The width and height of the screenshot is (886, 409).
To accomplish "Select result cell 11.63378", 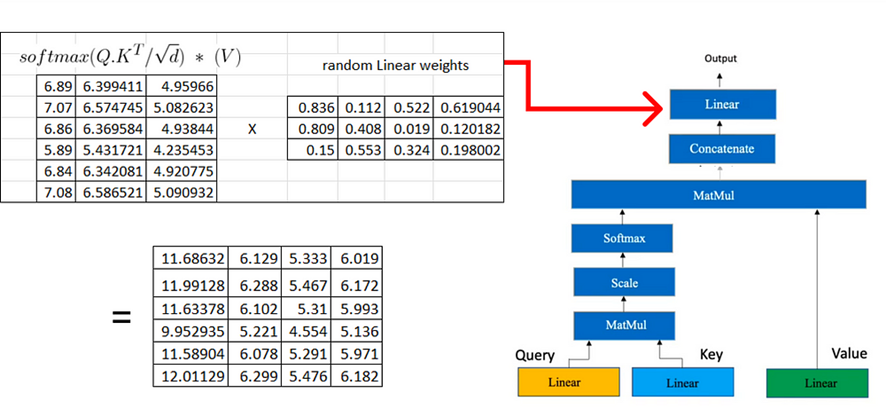I will click(x=190, y=309).
